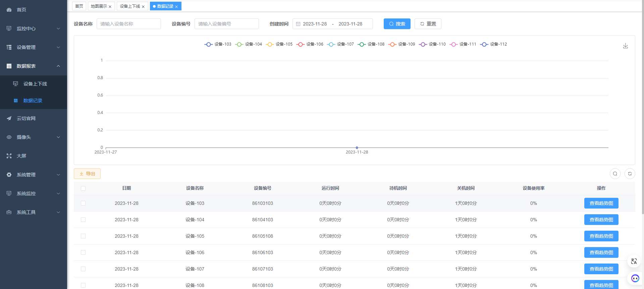Collapse the 数据报表 menu chevron

tap(58, 66)
